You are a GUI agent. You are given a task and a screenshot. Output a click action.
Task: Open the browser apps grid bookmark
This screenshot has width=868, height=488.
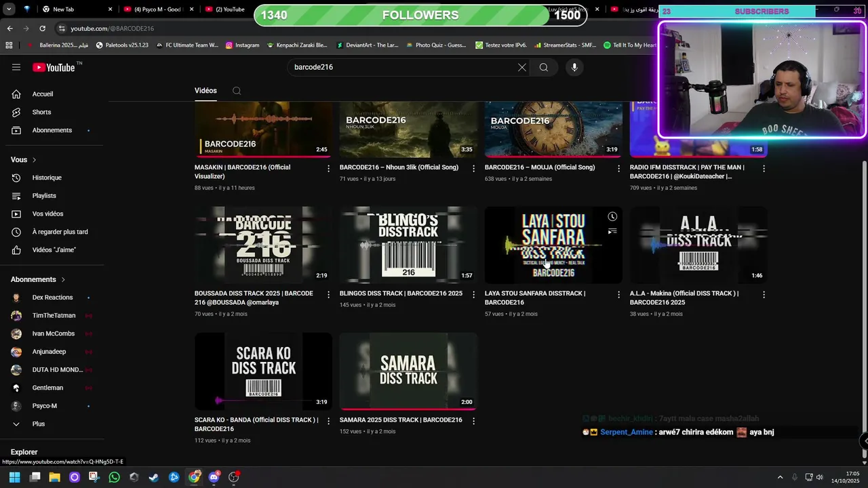coord(9,45)
